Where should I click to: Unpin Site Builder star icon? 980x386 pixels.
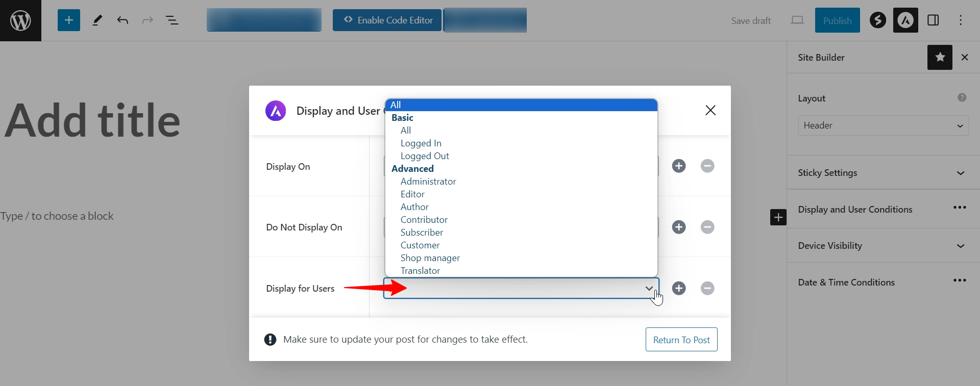940,58
